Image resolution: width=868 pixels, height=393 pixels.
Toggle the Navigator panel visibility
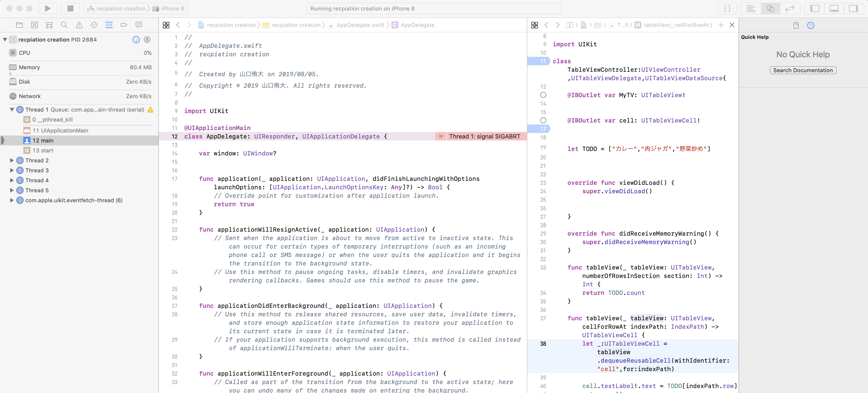(814, 8)
